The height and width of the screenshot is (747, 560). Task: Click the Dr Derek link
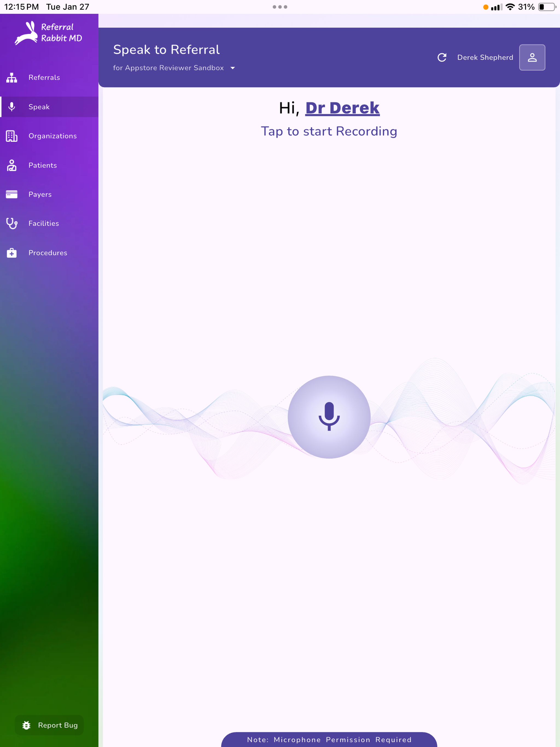[x=343, y=108]
